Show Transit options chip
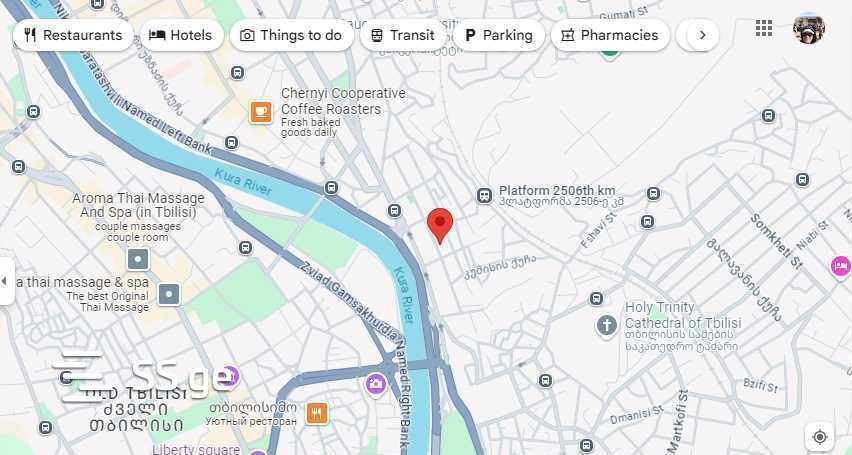This screenshot has width=852, height=455. pyautogui.click(x=403, y=35)
